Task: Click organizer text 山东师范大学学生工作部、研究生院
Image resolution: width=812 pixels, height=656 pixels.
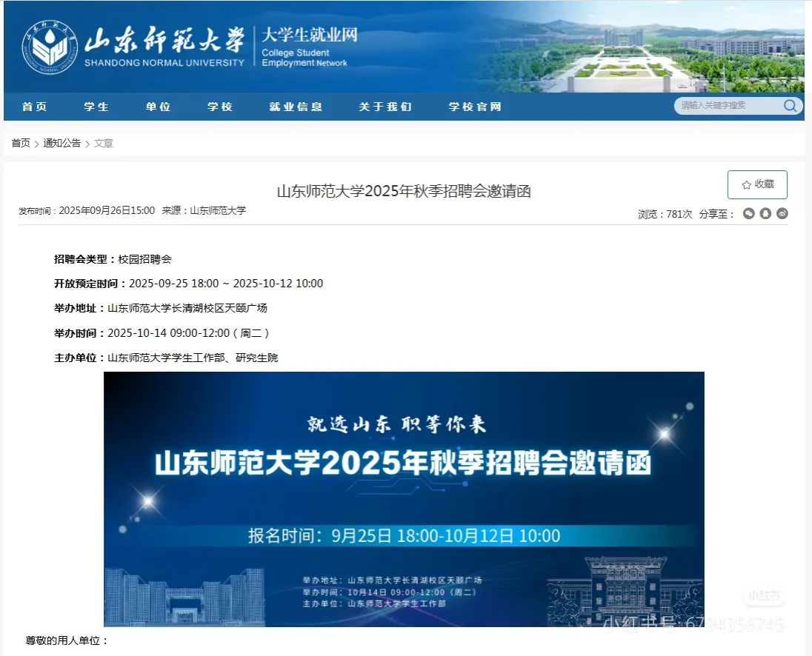Action: point(193,358)
